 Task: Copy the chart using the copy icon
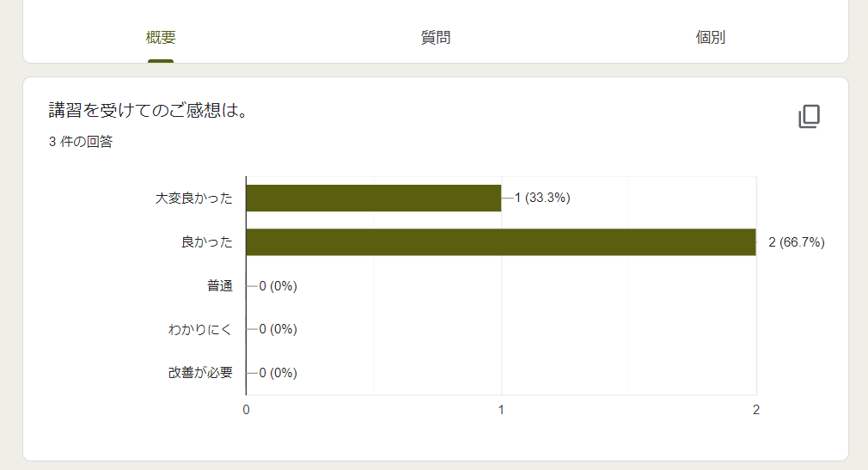point(809,116)
